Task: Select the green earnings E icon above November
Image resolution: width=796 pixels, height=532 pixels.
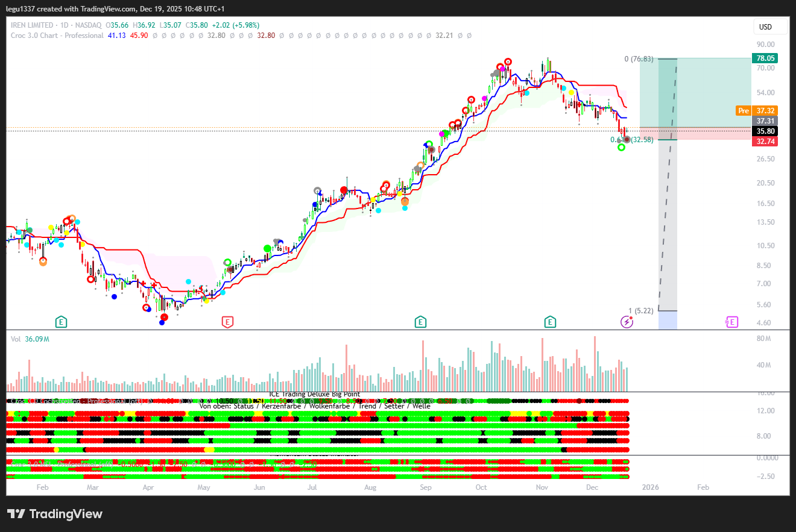Action: click(x=550, y=322)
